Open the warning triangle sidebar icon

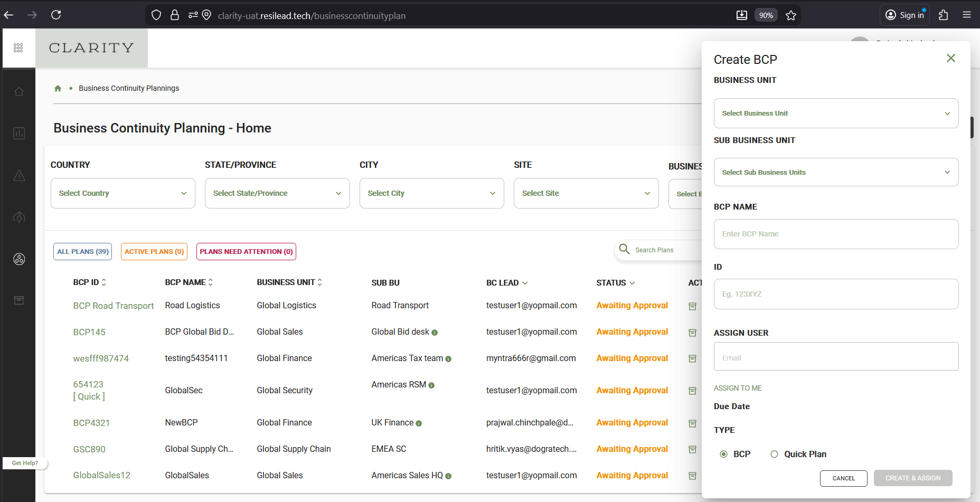19,175
